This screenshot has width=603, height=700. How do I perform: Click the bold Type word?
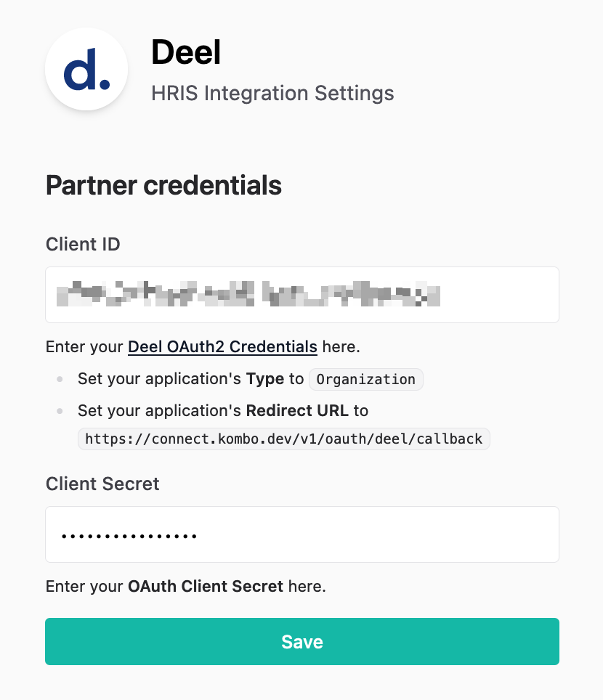click(265, 379)
